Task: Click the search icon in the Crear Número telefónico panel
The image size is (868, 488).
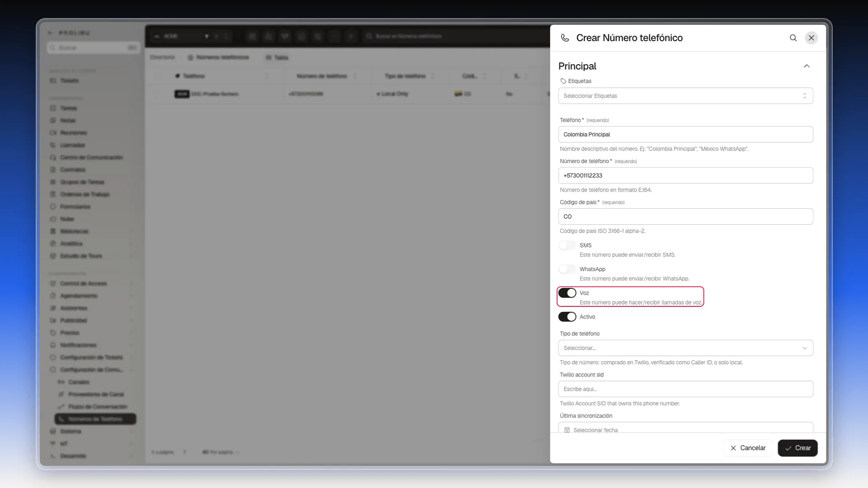Action: click(x=793, y=38)
